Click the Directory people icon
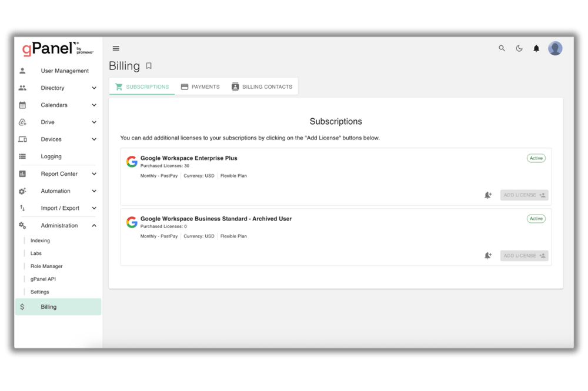588x391 pixels. pos(22,88)
